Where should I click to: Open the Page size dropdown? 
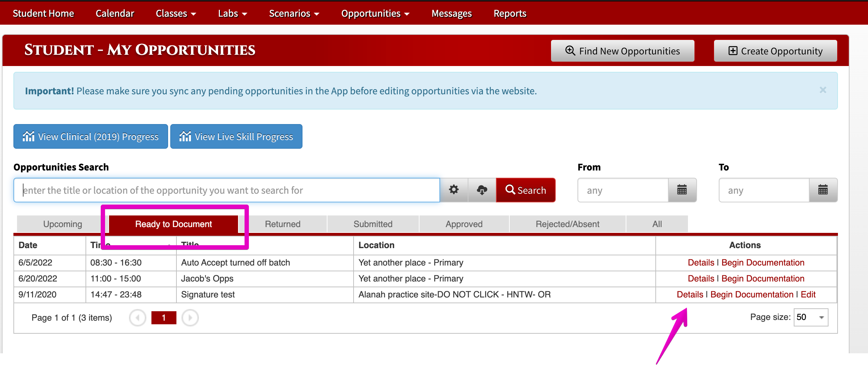coord(811,317)
